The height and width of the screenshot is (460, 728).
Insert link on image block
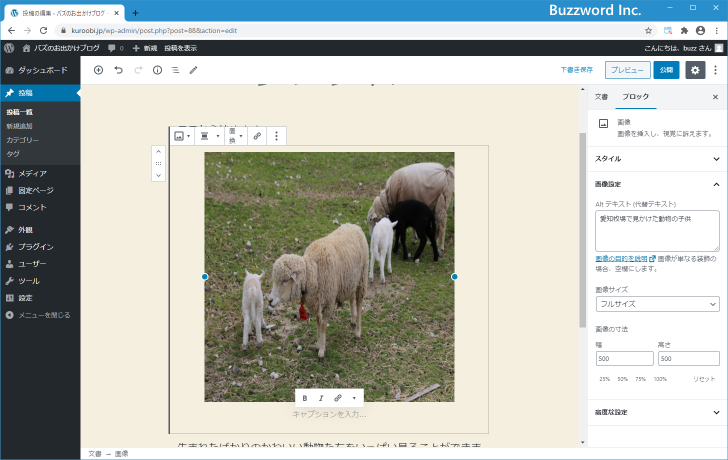(257, 136)
